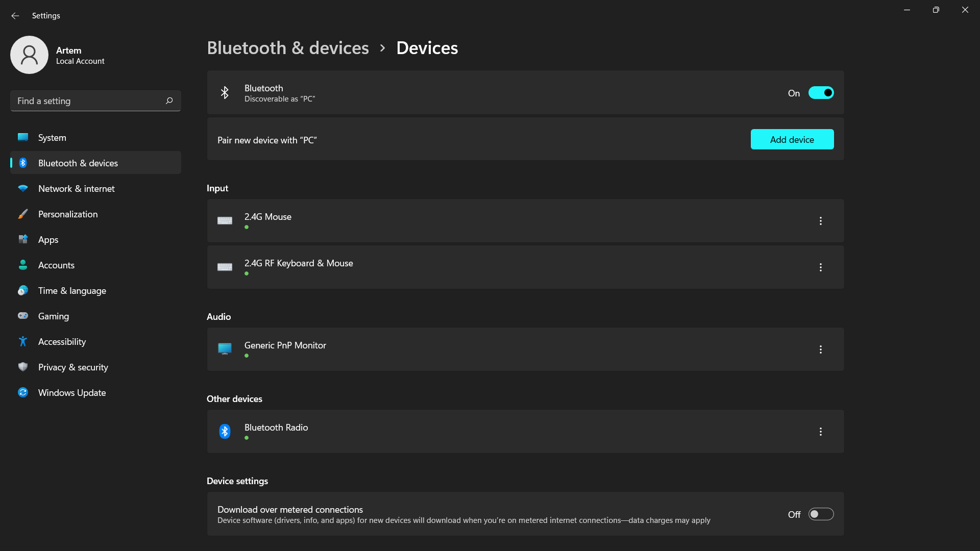The width and height of the screenshot is (980, 551).
Task: Go back using the arrow icon
Action: pyautogui.click(x=15, y=16)
